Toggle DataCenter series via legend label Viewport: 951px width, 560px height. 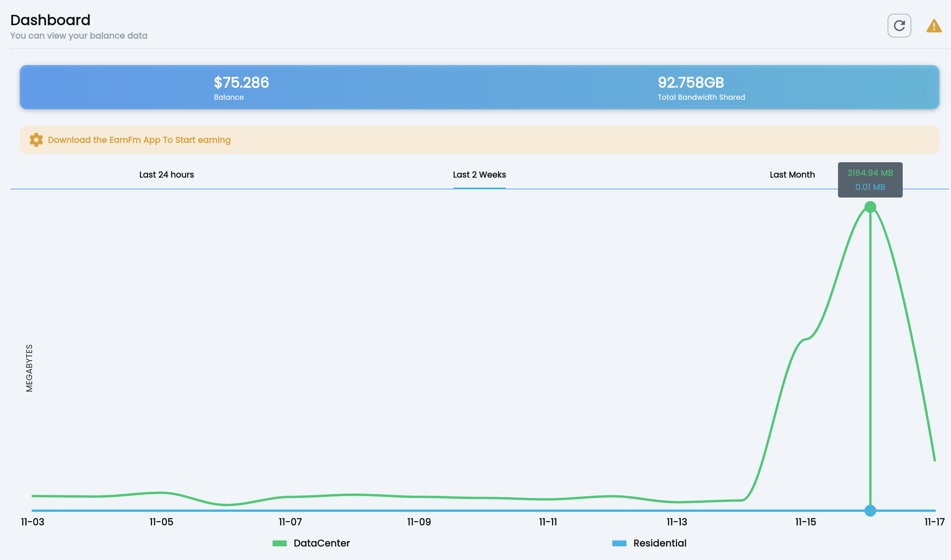[321, 543]
